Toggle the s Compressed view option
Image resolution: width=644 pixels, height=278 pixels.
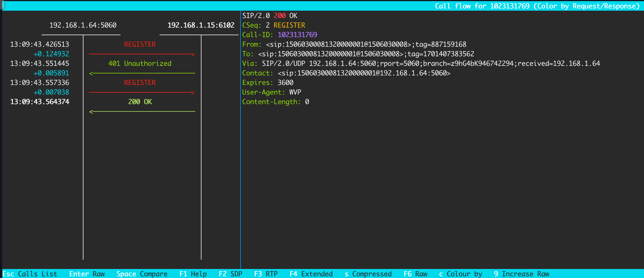click(x=368, y=274)
